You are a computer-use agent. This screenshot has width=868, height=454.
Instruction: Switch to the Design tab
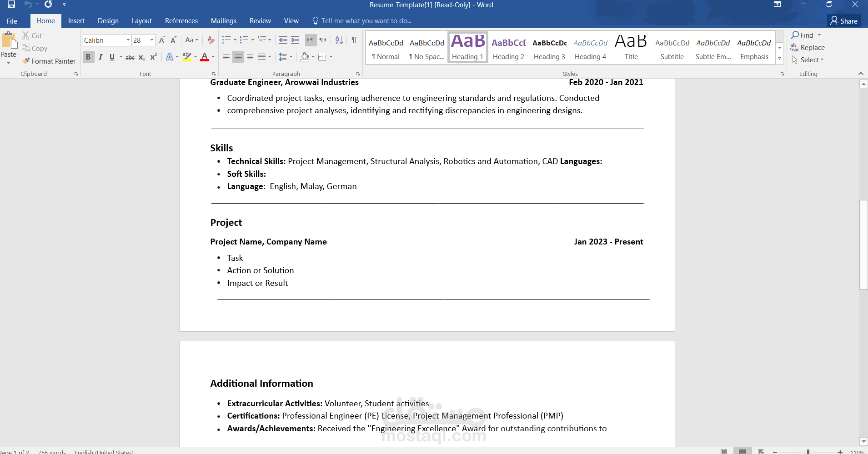point(108,21)
